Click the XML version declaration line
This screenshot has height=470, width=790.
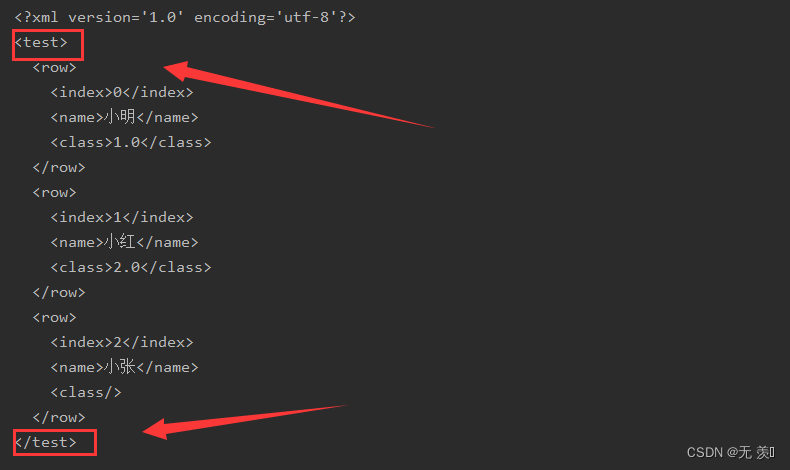click(185, 17)
